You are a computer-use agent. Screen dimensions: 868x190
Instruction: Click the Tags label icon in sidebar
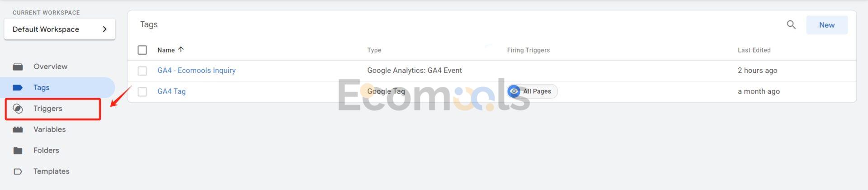(18, 88)
